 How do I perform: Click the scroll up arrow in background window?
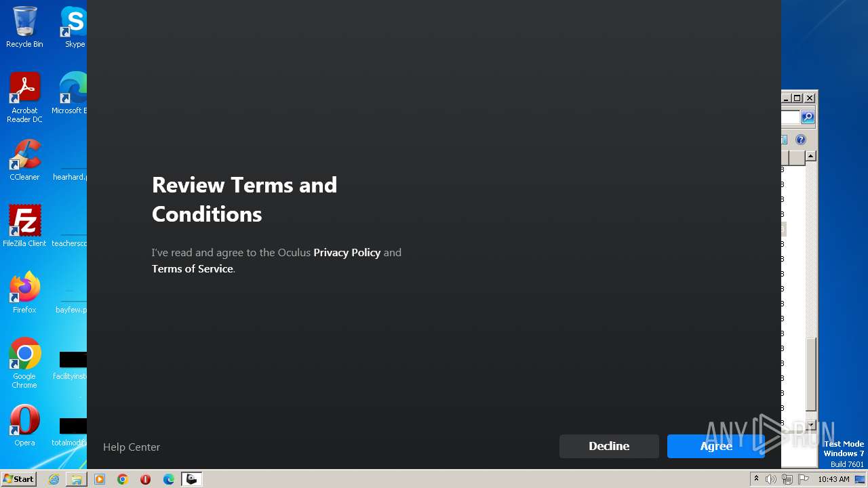[x=810, y=157]
